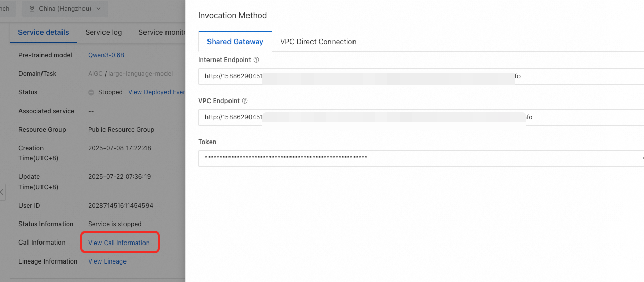Expand region list via the chevron arrow
The image size is (644, 282).
pos(98,9)
